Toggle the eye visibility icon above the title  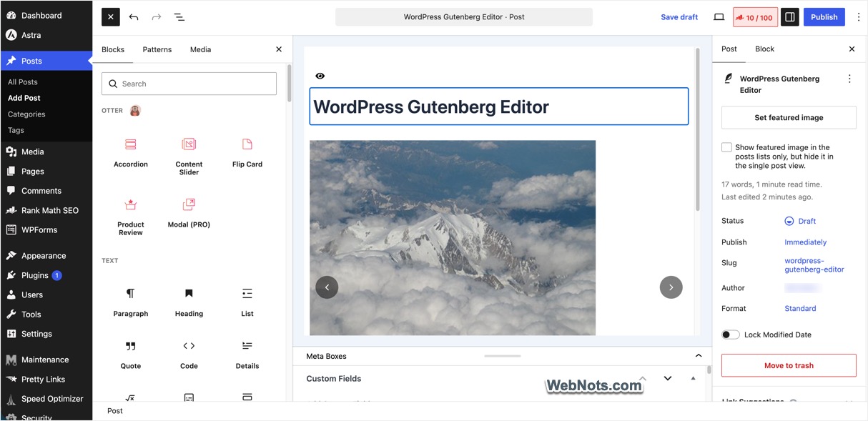(320, 76)
